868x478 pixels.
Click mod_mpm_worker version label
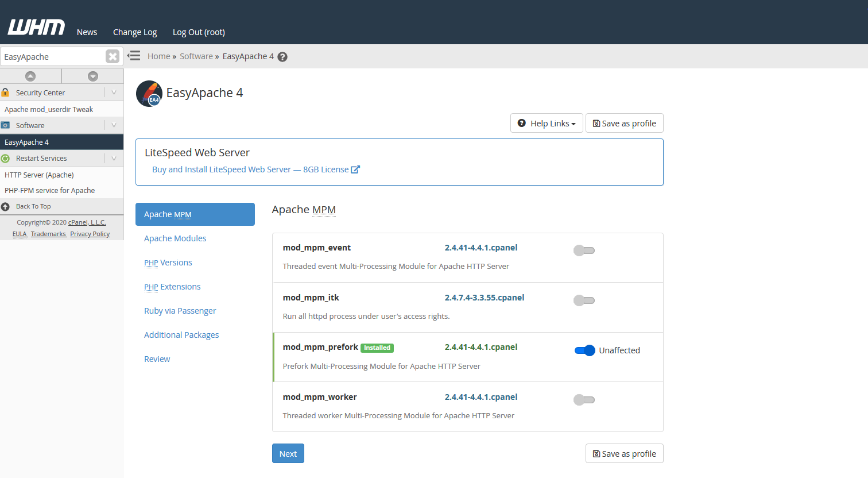481,397
